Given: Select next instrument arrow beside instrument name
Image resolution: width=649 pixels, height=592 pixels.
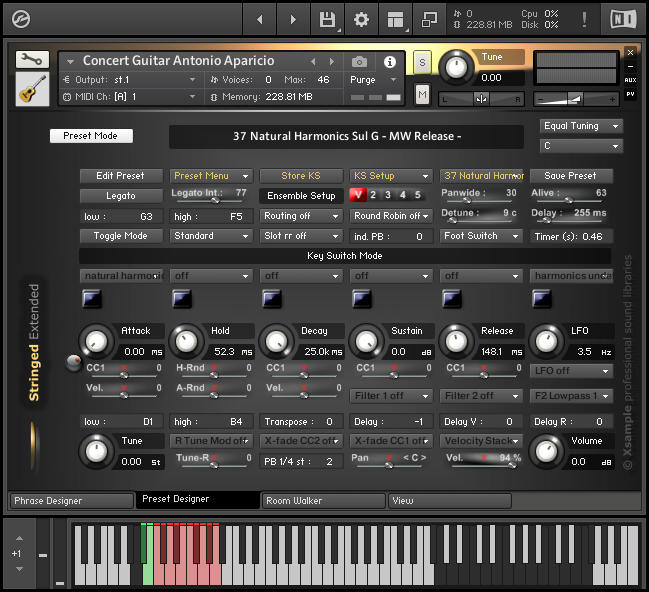Looking at the screenshot, I should point(332,62).
